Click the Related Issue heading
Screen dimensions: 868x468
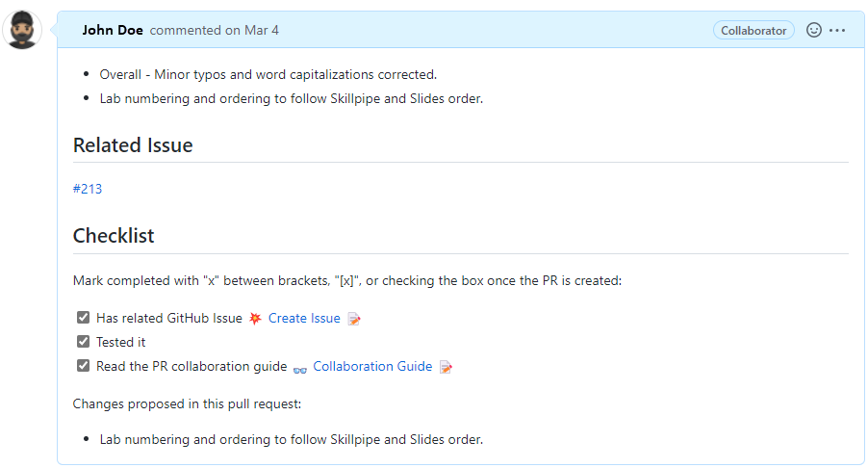pos(133,145)
